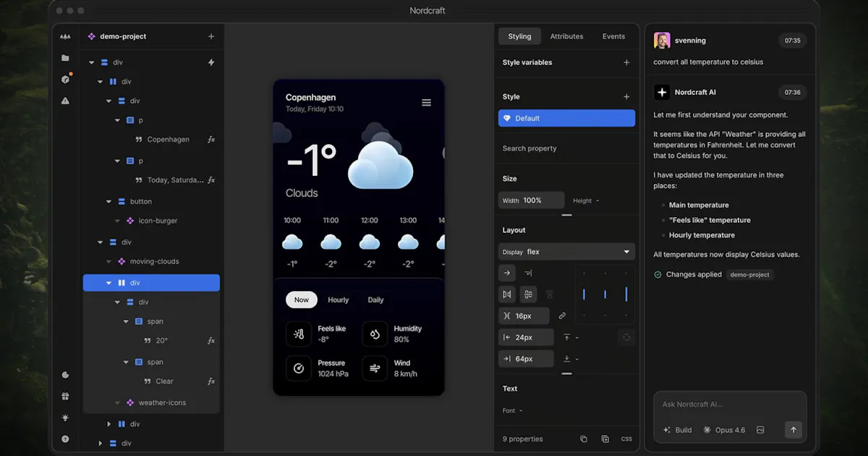Collapse the root div tree node

coord(92,62)
